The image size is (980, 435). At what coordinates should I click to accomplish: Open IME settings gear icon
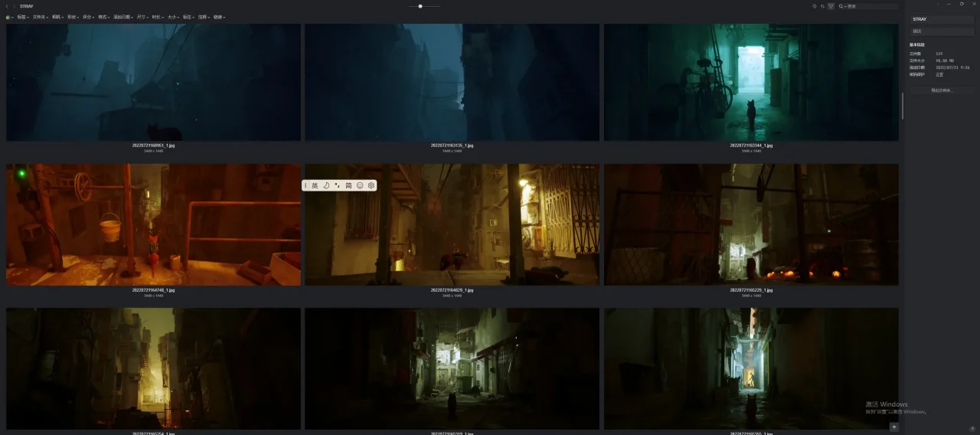(x=371, y=185)
